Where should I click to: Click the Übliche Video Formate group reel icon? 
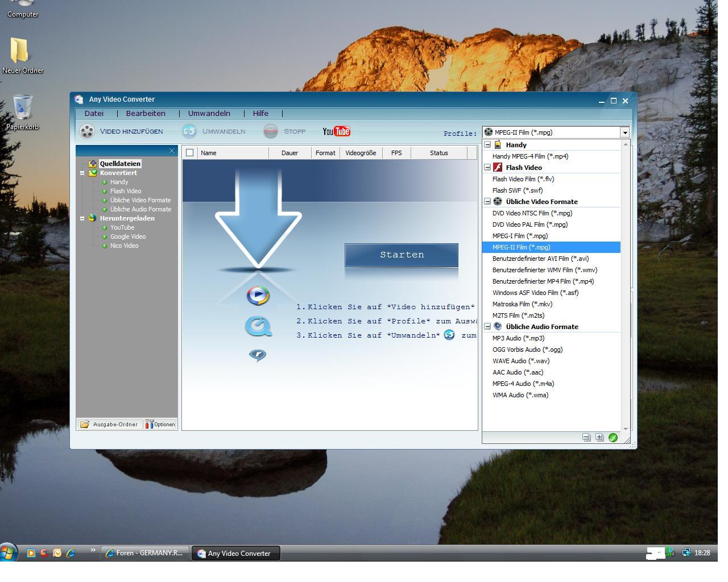498,202
